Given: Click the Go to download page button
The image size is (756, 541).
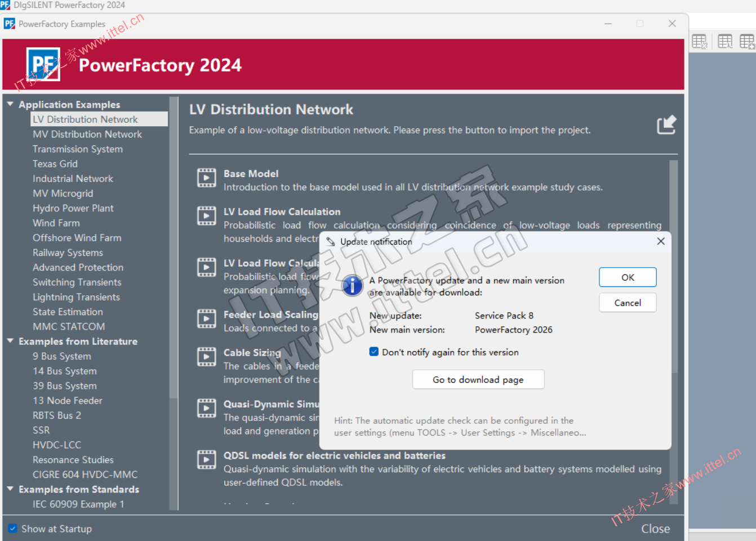Looking at the screenshot, I should [478, 379].
